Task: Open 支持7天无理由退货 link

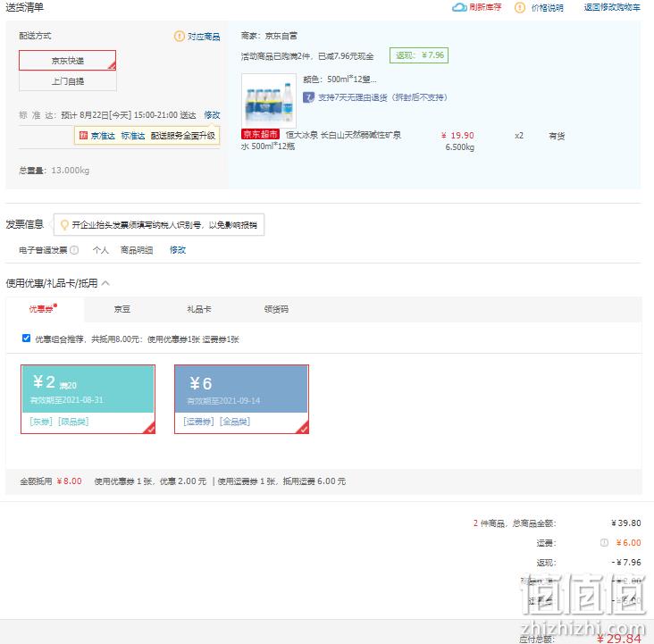Action: coord(382,97)
